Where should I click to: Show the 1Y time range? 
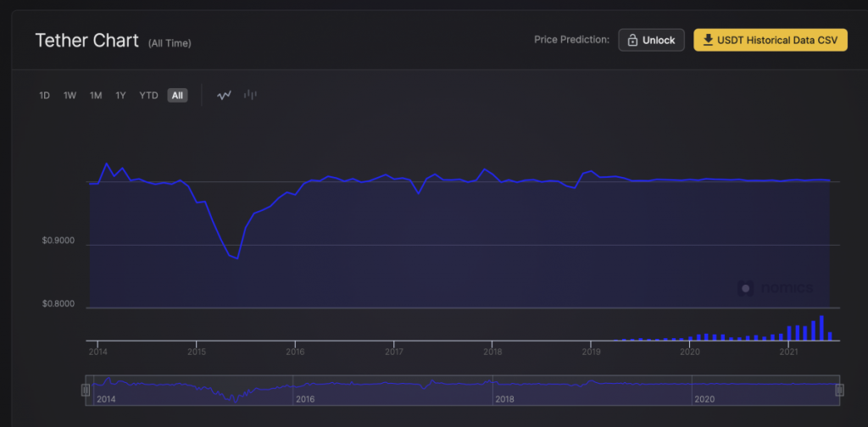121,96
